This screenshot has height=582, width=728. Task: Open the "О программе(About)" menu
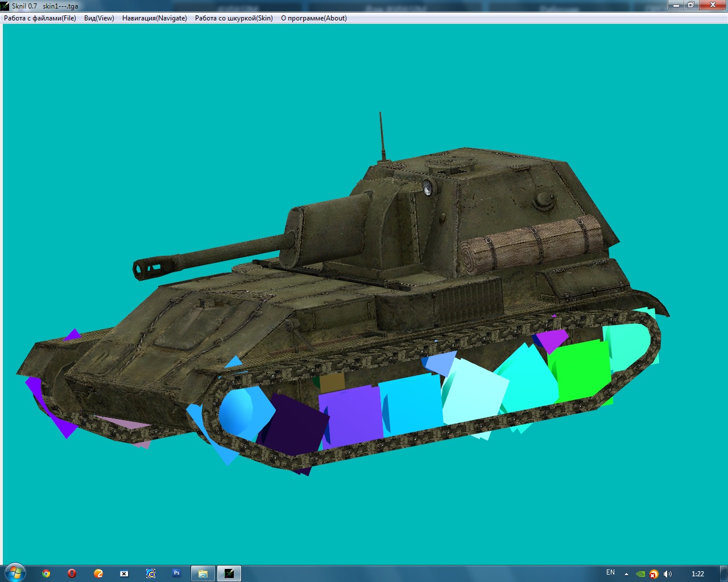[314, 18]
